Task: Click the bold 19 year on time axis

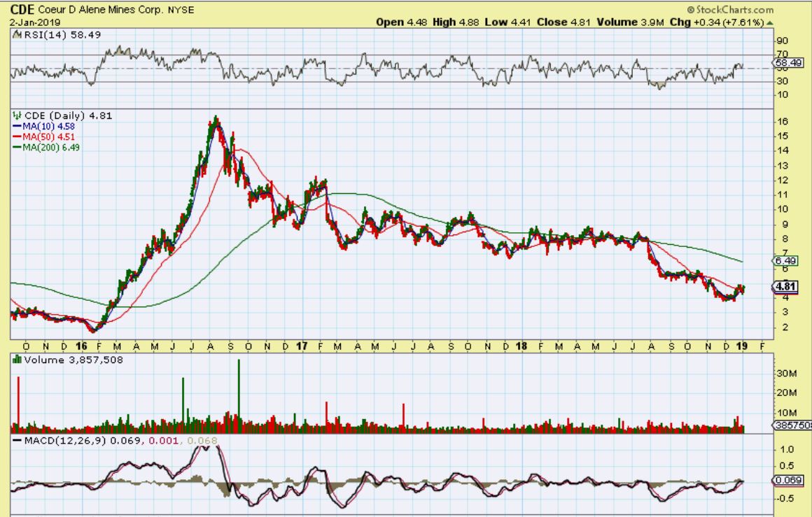Action: pos(742,346)
